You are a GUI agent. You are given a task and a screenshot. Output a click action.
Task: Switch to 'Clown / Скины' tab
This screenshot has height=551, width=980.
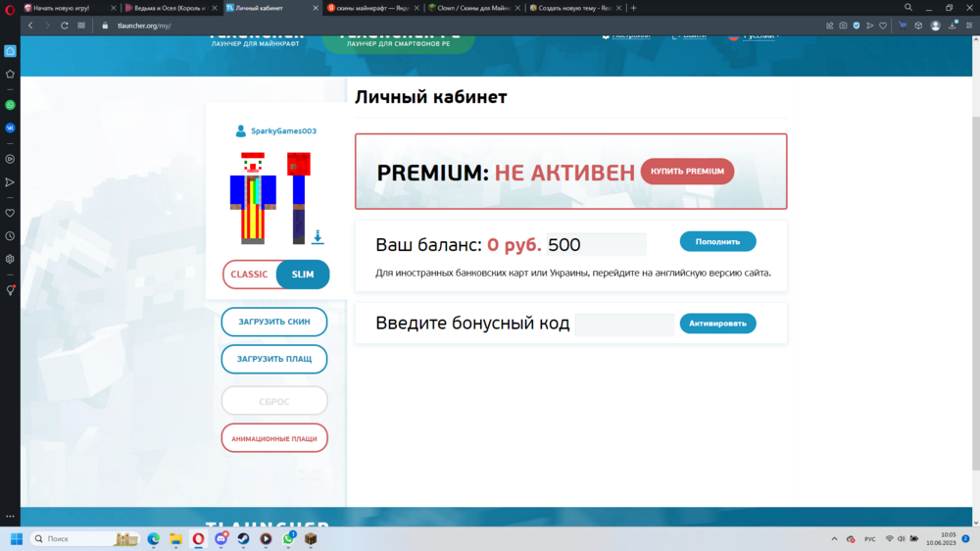pos(473,8)
